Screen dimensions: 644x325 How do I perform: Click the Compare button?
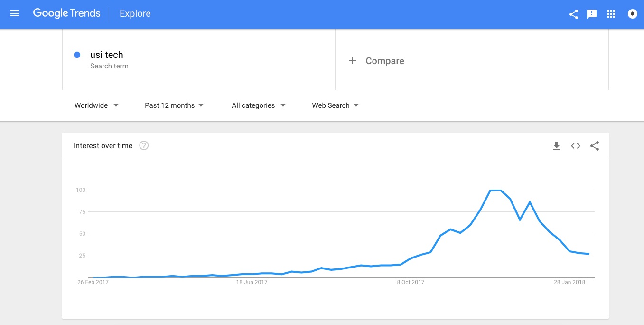pyautogui.click(x=377, y=61)
